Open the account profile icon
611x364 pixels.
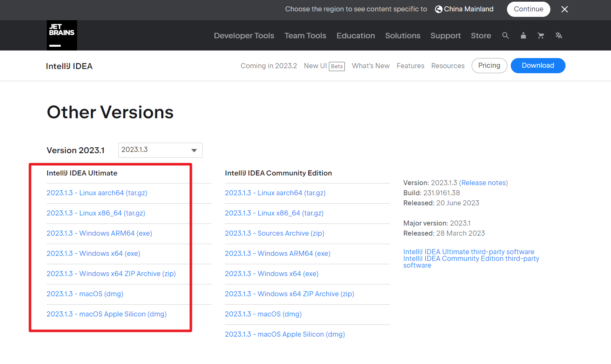point(523,36)
